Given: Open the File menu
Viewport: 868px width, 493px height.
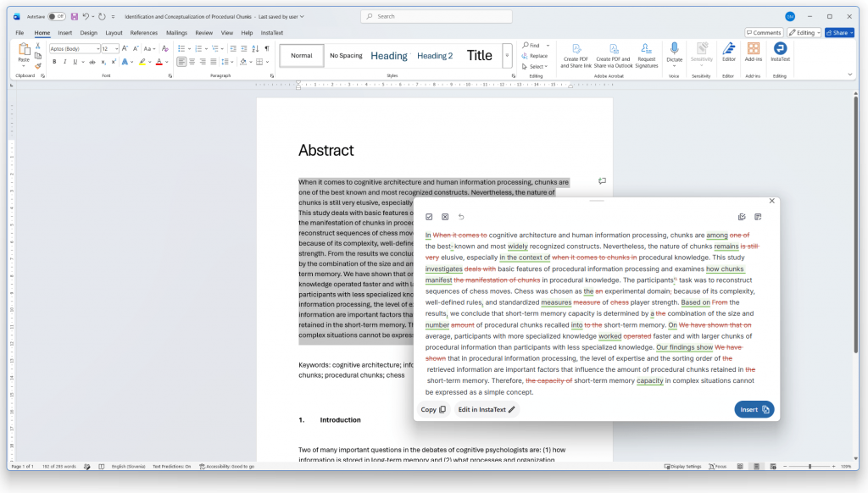Looking at the screenshot, I should 19,33.
